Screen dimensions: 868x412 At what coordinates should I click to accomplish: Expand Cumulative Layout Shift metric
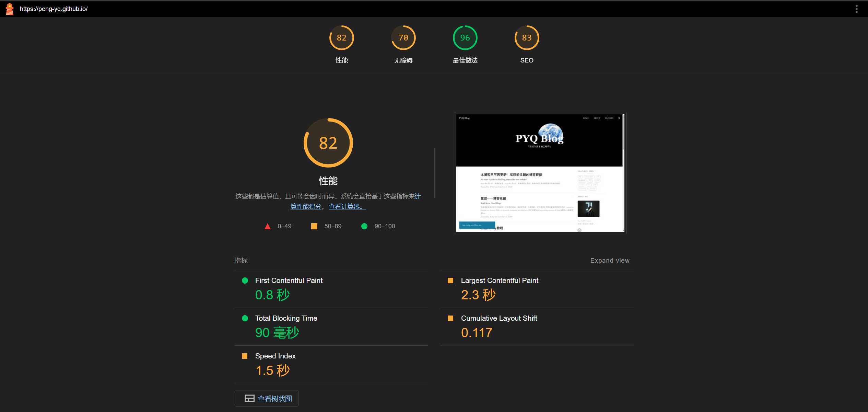(499, 318)
